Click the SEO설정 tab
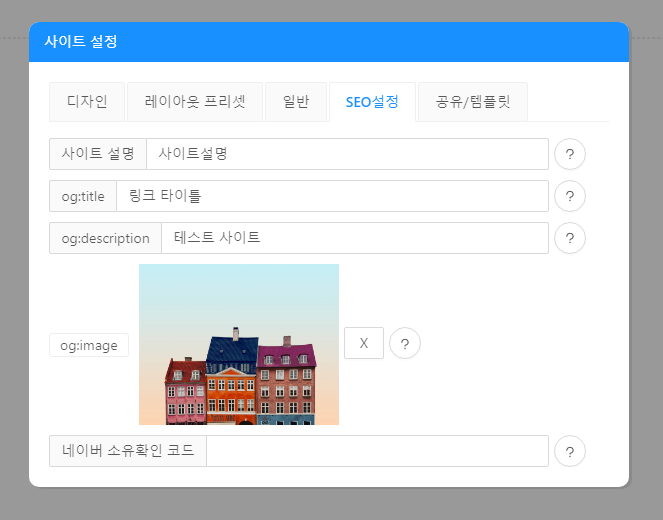Screen dimensions: 663x520 (372, 102)
